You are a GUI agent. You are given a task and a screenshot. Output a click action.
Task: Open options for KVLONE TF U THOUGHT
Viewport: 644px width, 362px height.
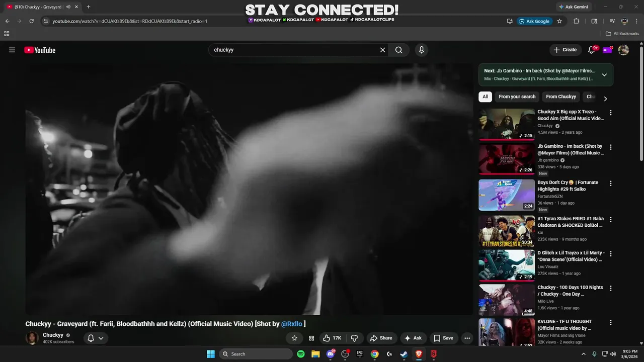click(x=611, y=323)
